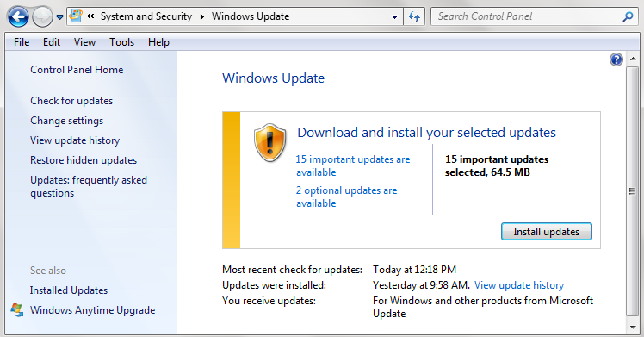Screen dimensions: 644x337
Task: Click the blue Back arrow button
Action: coord(18,17)
